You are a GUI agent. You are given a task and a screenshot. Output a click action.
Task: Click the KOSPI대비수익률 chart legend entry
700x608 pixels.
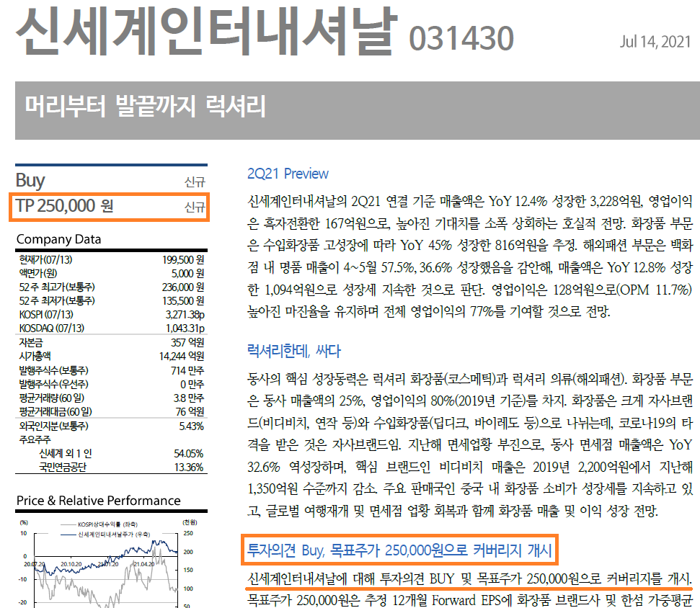point(99,524)
